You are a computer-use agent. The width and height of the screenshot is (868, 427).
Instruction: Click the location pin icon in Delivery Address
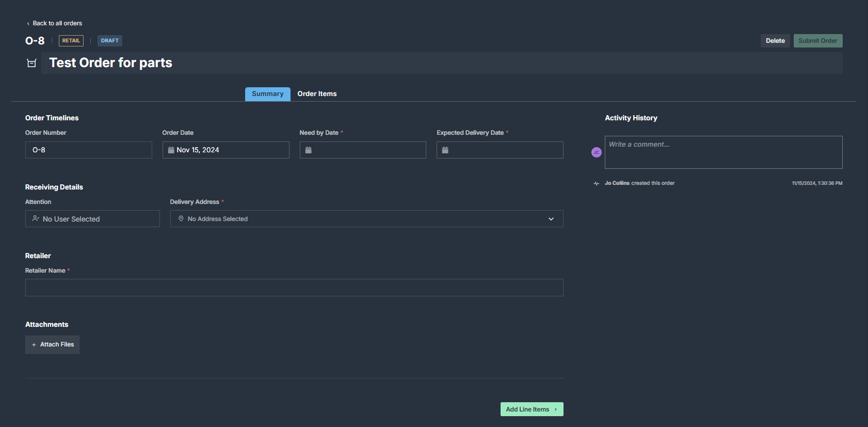click(181, 219)
